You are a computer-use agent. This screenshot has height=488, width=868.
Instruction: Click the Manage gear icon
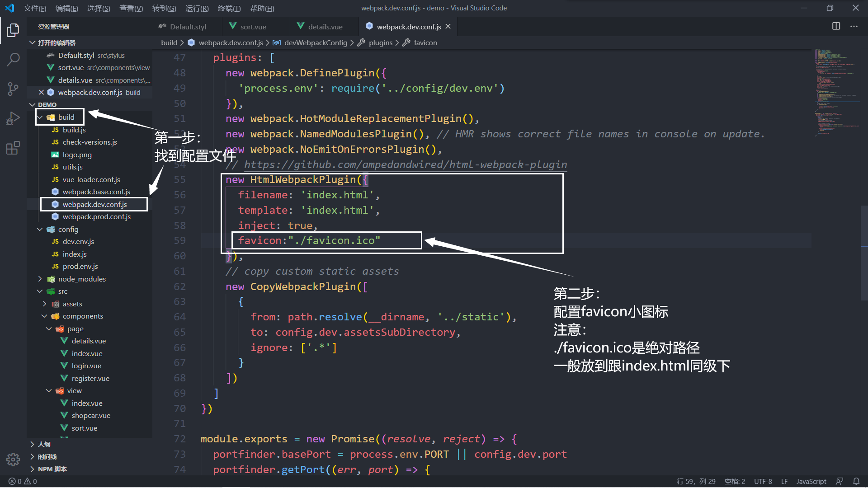point(13,460)
